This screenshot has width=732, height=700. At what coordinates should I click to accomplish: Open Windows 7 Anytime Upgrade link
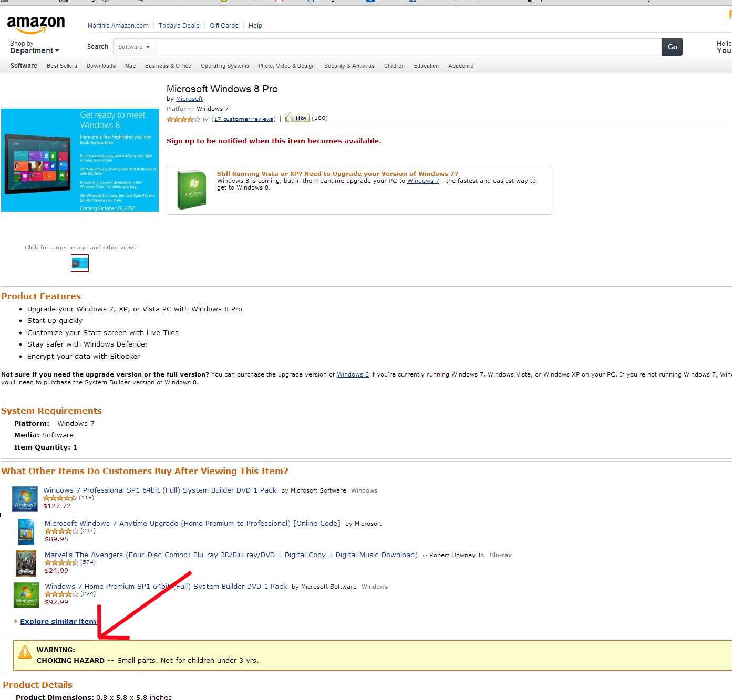tap(192, 523)
